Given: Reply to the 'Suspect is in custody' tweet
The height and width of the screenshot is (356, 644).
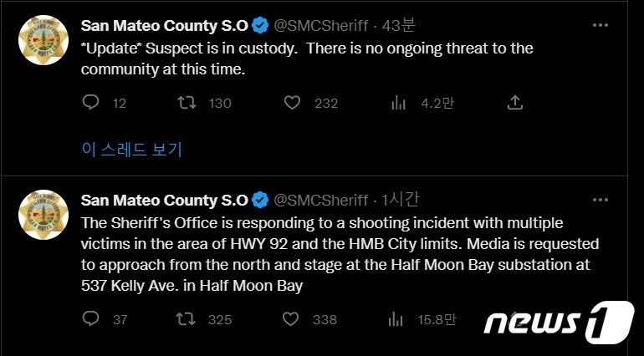Looking at the screenshot, I should tap(92, 103).
